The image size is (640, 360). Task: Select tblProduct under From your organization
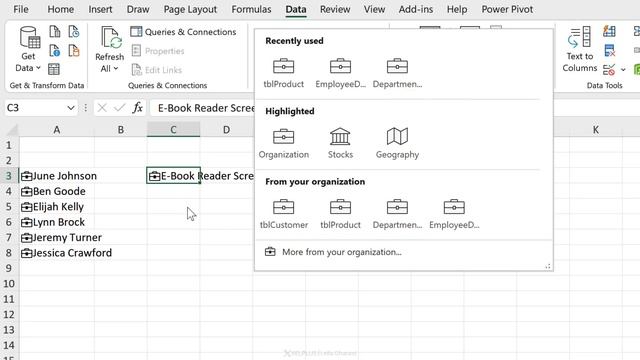coord(340,214)
